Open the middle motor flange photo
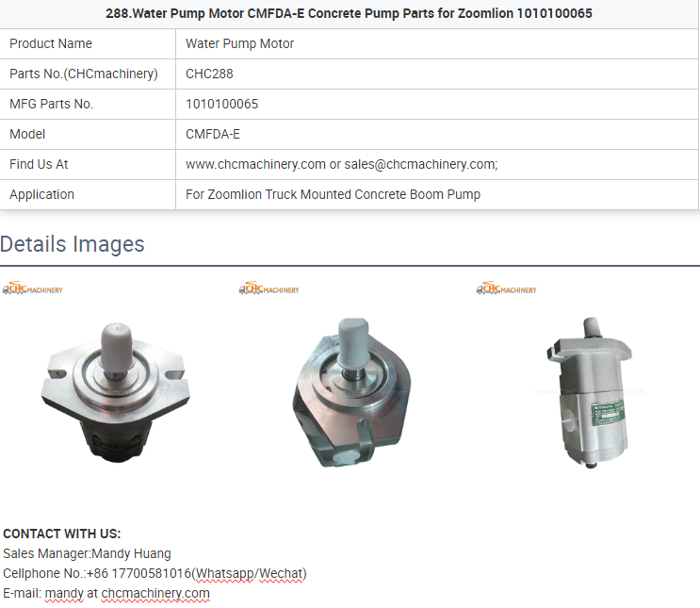The width and height of the screenshot is (700, 608). (351, 392)
